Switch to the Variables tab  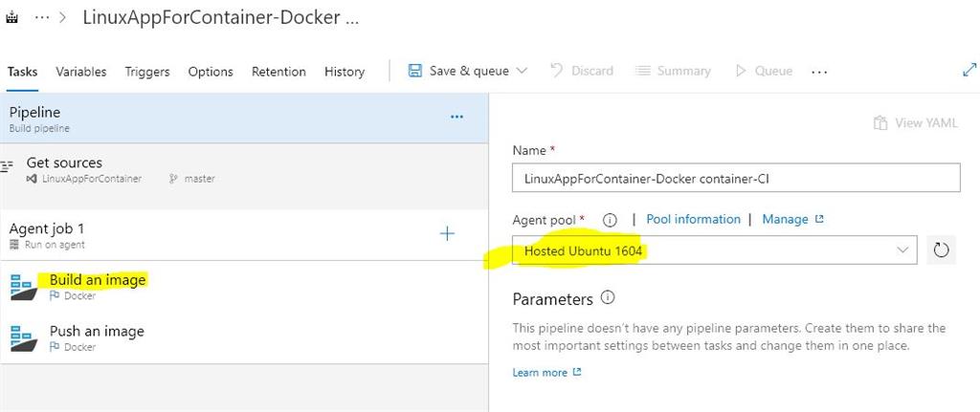(x=81, y=72)
